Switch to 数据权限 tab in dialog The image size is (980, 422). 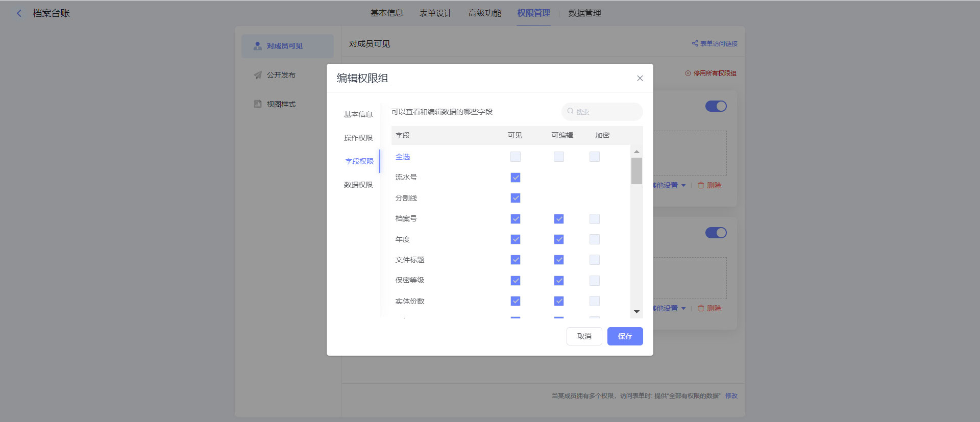[x=358, y=185]
